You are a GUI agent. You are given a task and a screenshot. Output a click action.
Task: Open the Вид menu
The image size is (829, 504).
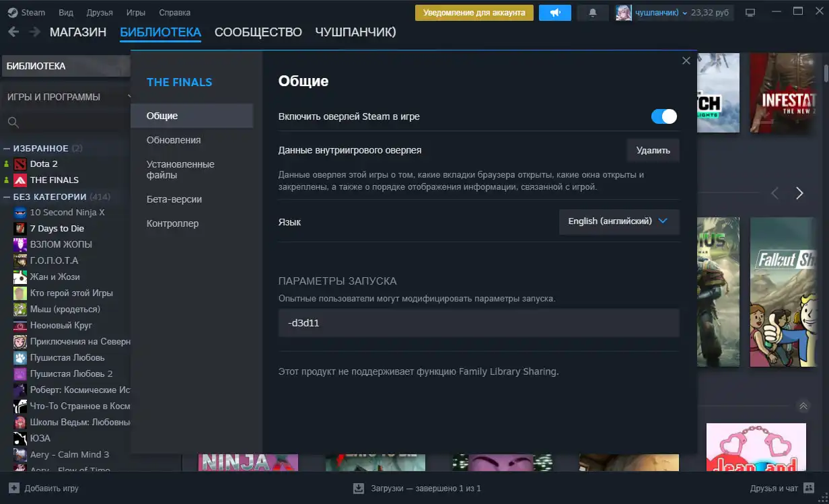66,13
